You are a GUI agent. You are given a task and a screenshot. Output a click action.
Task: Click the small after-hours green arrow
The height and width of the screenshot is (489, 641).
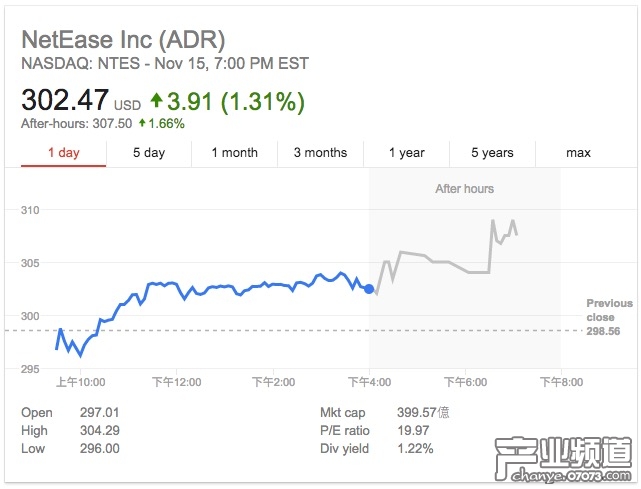142,123
